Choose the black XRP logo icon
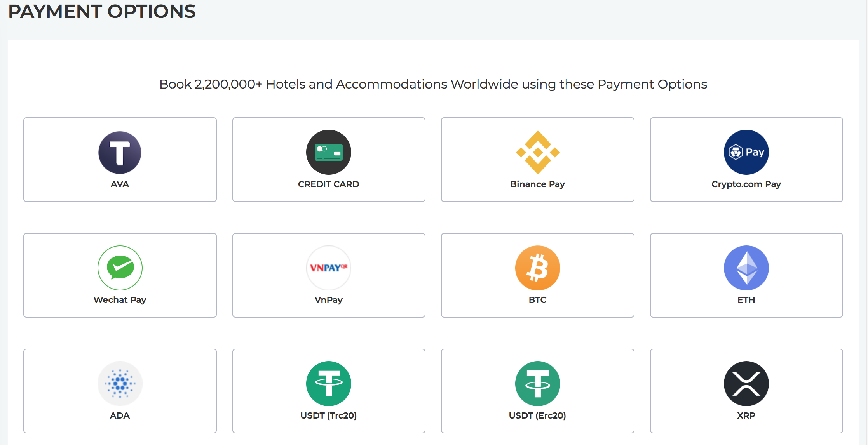 [746, 384]
